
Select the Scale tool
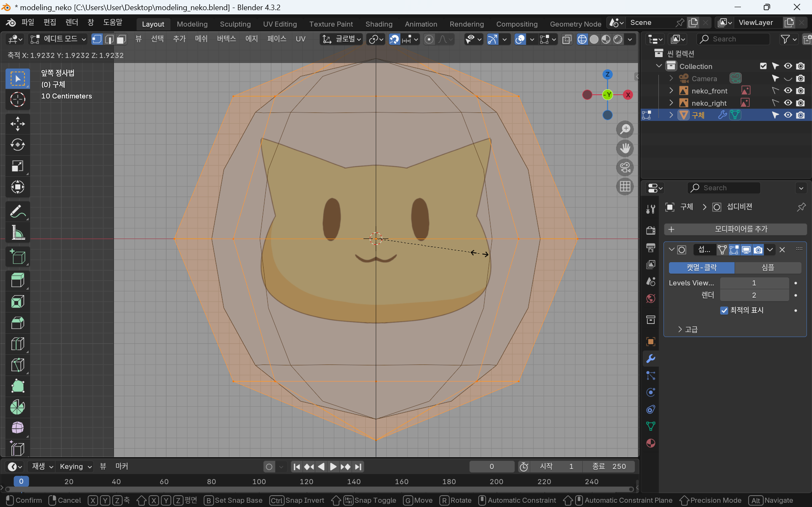17,166
